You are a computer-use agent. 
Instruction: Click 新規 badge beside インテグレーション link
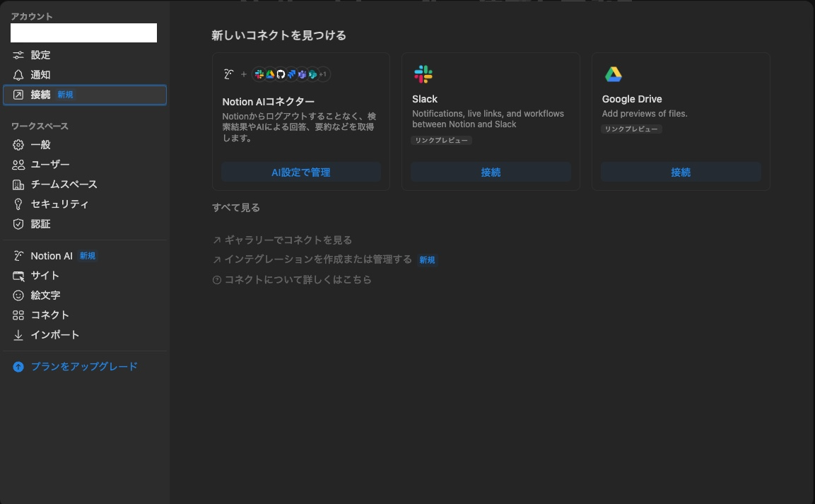click(427, 260)
